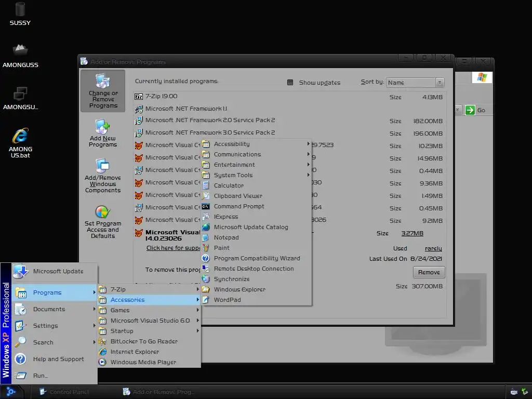
Task: Click the 7-Zip 19.00 program icon
Action: click(x=139, y=97)
